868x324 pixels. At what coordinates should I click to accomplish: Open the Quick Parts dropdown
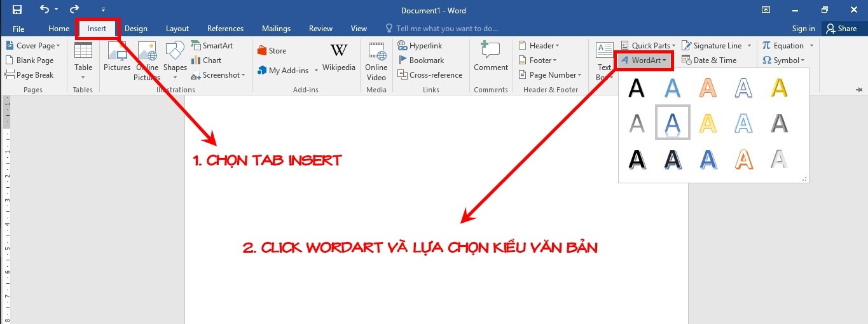pos(647,46)
